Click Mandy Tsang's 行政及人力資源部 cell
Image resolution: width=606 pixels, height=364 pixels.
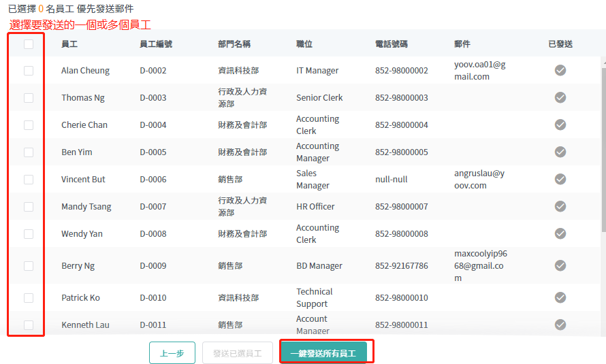[242, 207]
